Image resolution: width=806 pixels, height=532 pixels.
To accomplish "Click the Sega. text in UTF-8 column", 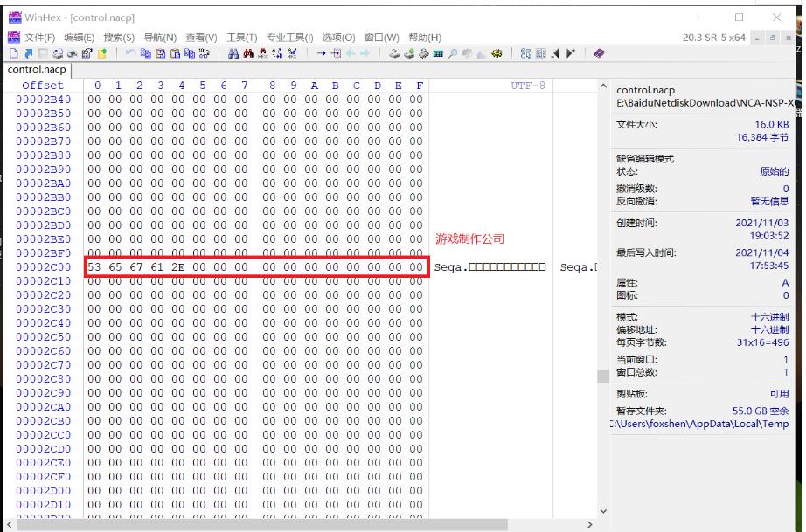I will pyautogui.click(x=451, y=267).
